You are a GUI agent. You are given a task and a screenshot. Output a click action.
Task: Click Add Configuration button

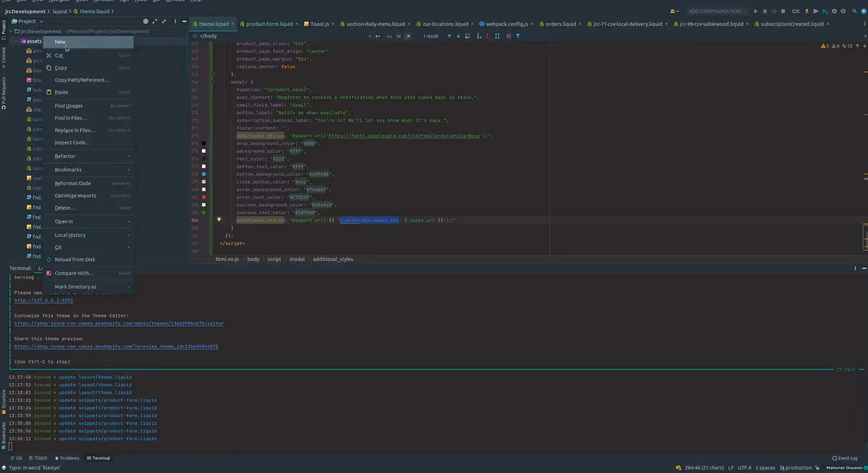click(717, 11)
